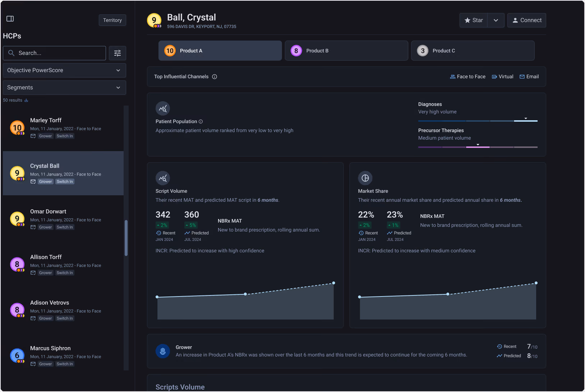The height and width of the screenshot is (392, 585).
Task: Click the Patient Population info icon
Action: click(201, 122)
